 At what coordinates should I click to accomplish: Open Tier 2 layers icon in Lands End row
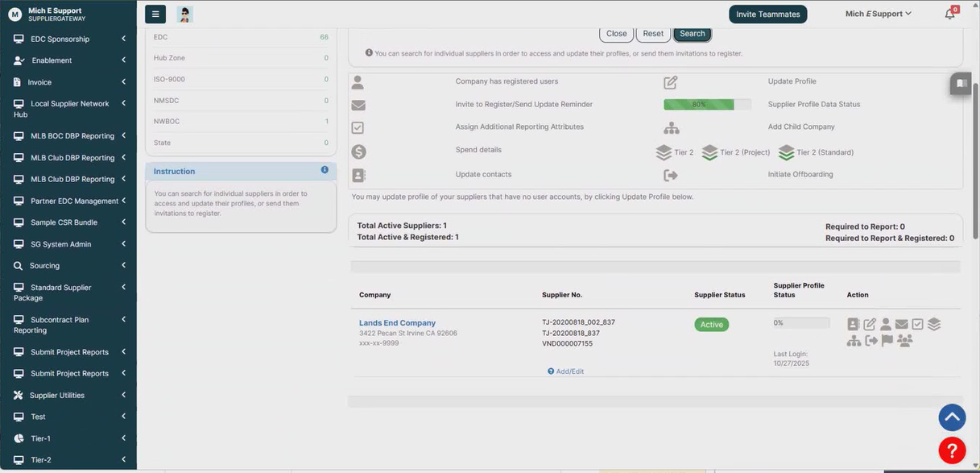point(934,325)
